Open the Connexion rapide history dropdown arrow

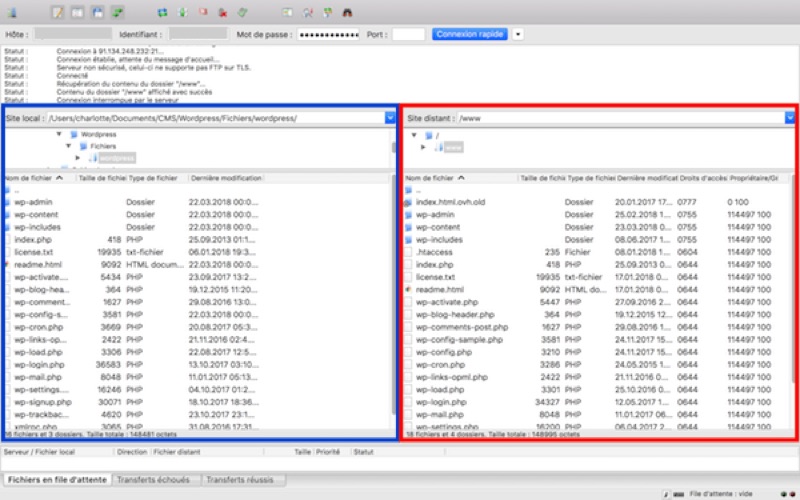(x=518, y=34)
